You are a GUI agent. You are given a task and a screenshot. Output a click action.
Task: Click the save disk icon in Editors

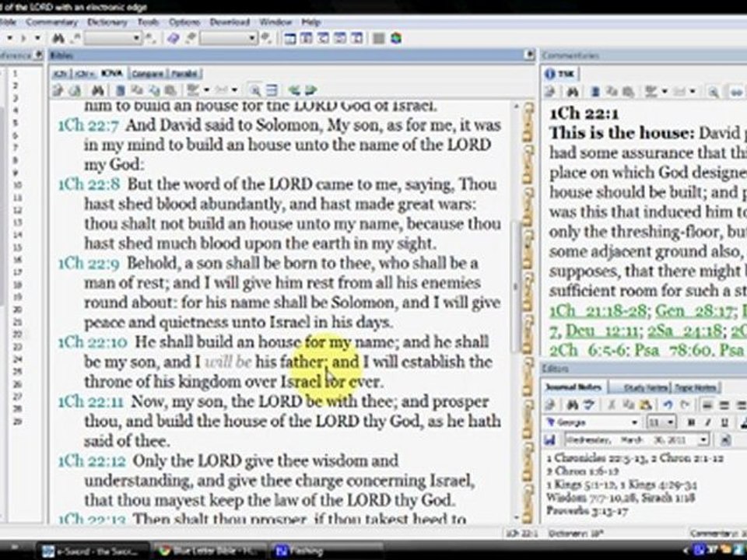(550, 440)
